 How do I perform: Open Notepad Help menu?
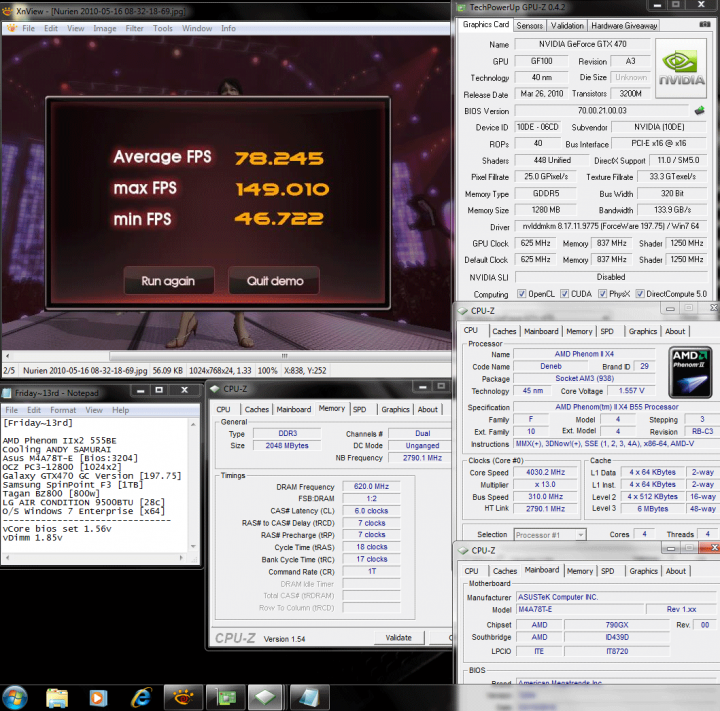[121, 410]
